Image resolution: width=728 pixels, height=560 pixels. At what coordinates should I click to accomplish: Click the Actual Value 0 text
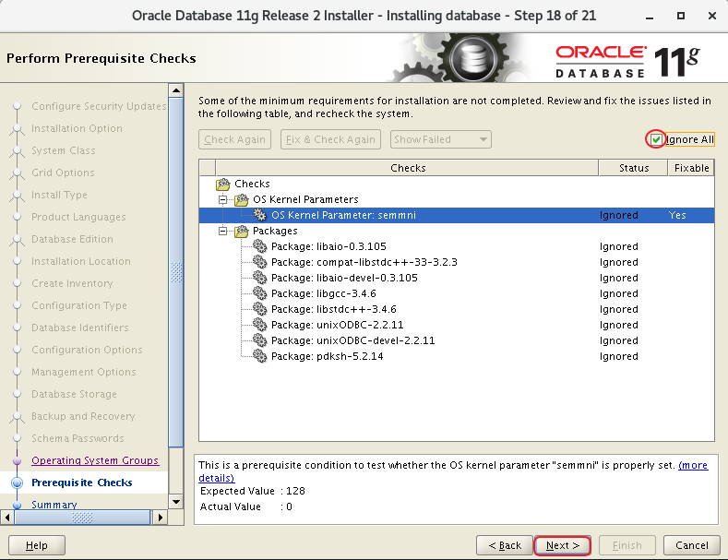(x=246, y=507)
